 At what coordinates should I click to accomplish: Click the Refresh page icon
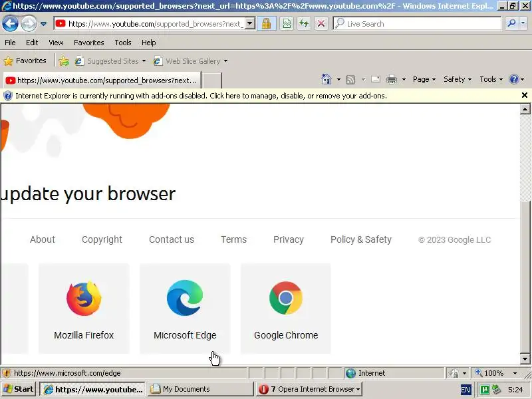304,23
